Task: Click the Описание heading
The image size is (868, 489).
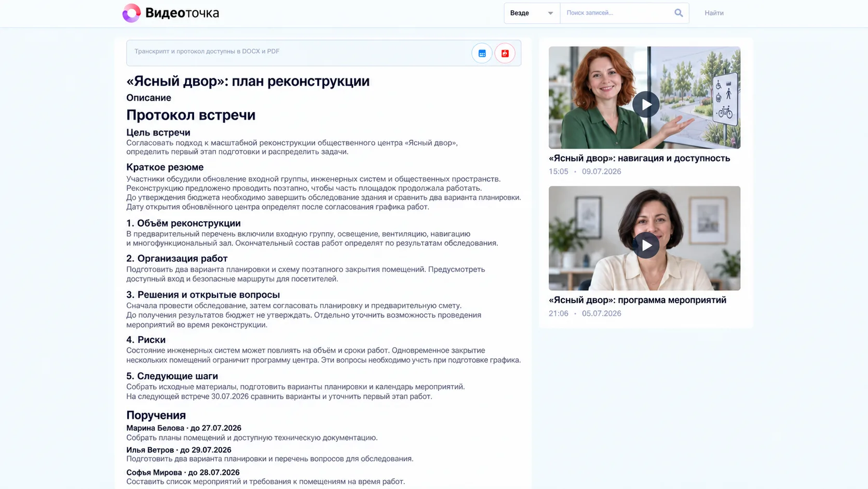Action: tap(148, 98)
